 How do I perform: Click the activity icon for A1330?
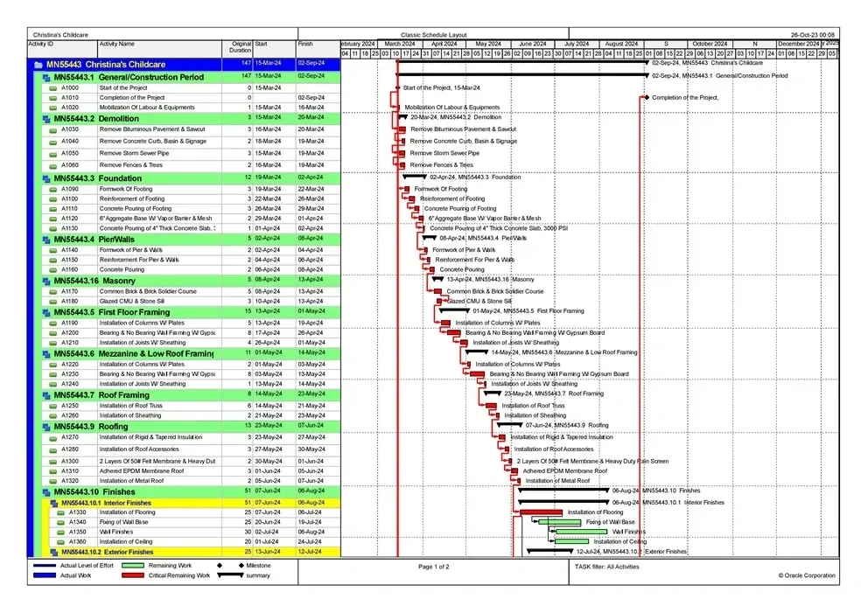61,512
